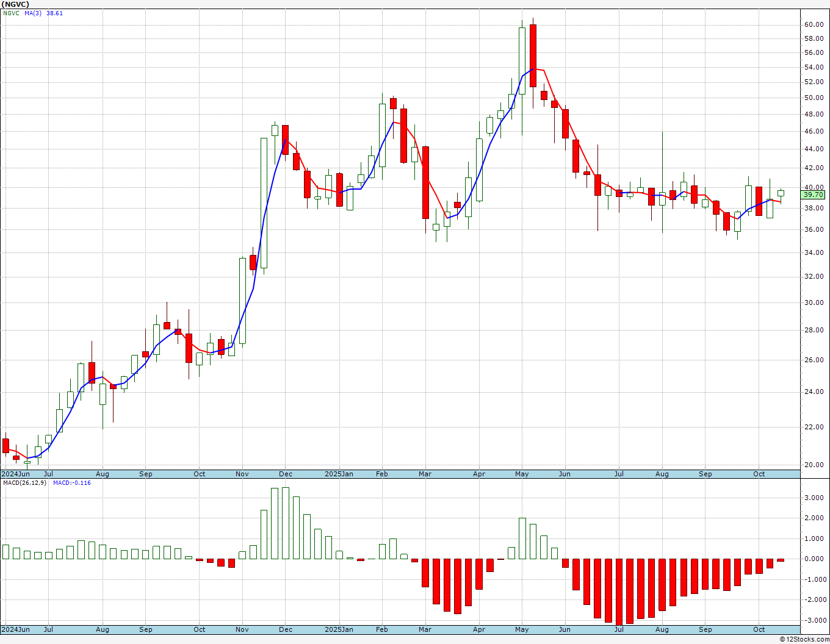This screenshot has height=644, width=830.
Task: Click the MA(3) indicator label
Action: tap(33, 13)
